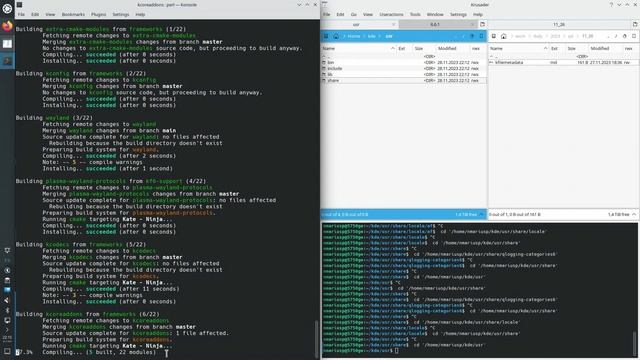The height and width of the screenshot is (360, 640).
Task: Go to home folder in left panel
Action: 336,36
